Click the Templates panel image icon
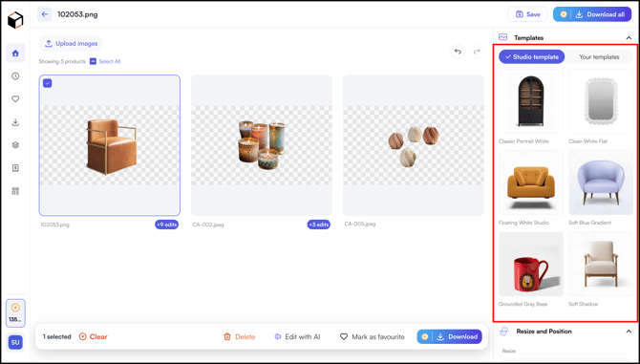Screen dimensions: 640x364 tap(502, 37)
